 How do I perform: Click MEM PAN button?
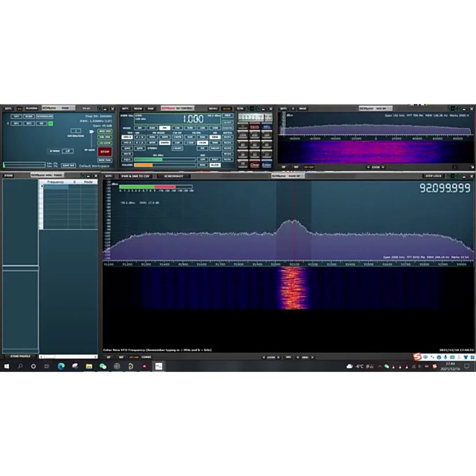click(105, 160)
